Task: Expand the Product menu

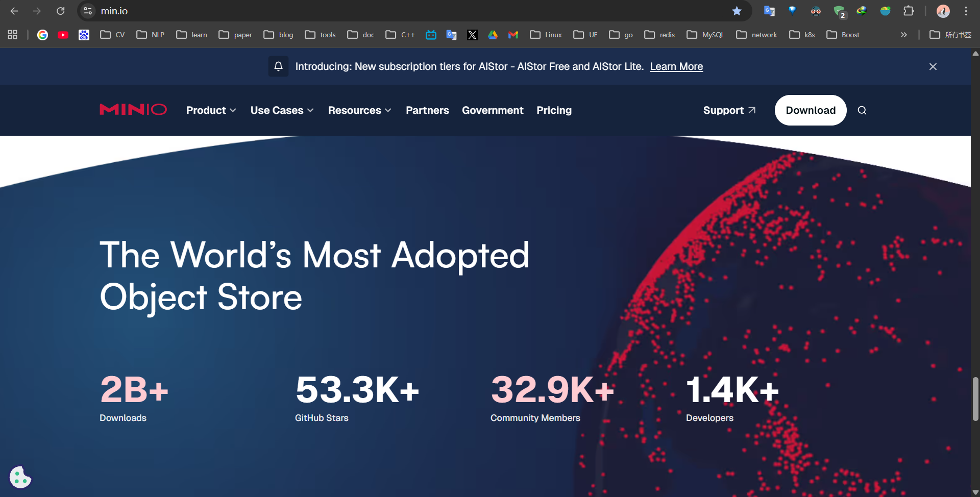Action: [x=211, y=110]
